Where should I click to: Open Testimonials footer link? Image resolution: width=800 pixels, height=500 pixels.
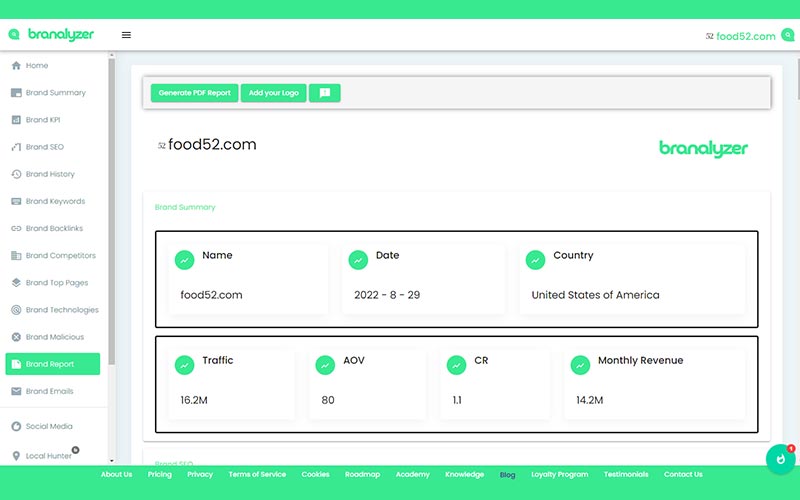click(626, 474)
